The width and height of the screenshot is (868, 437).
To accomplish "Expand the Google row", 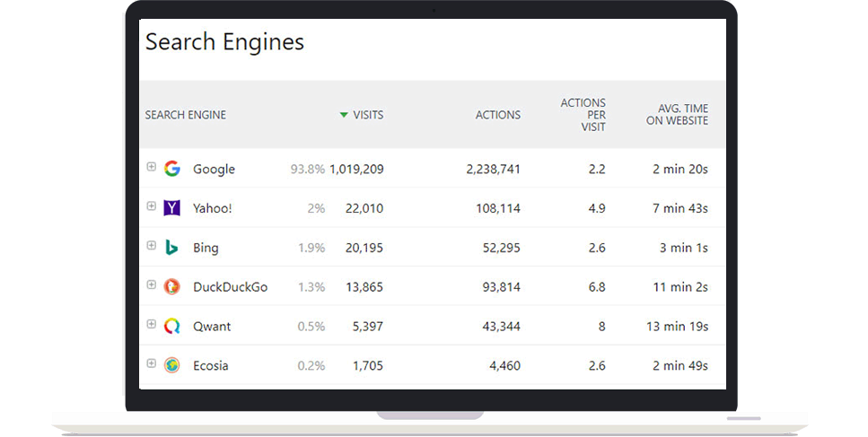I will [151, 167].
